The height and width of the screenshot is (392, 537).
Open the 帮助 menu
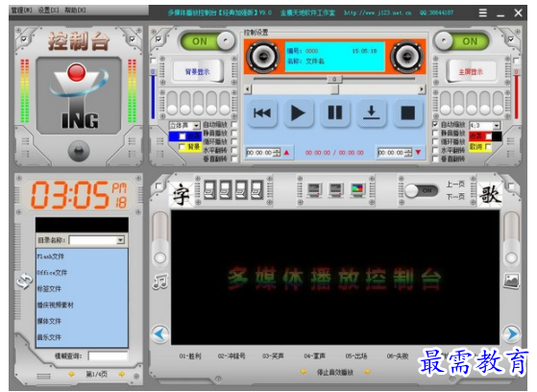coord(75,11)
